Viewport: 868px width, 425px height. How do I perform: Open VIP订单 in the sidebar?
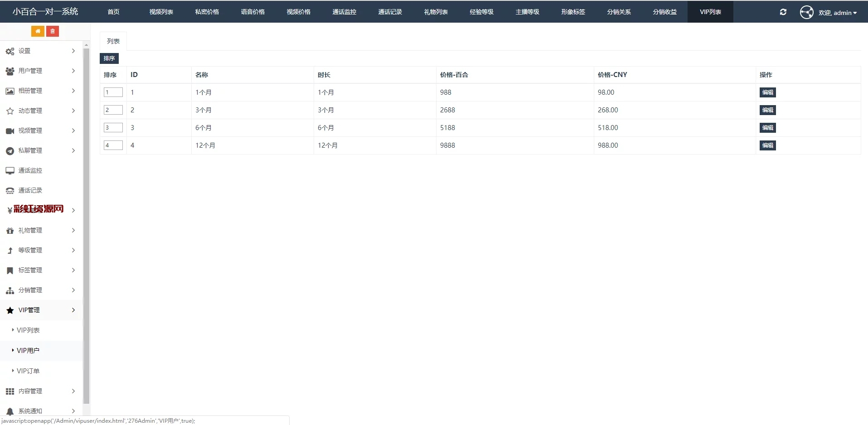(x=28, y=371)
